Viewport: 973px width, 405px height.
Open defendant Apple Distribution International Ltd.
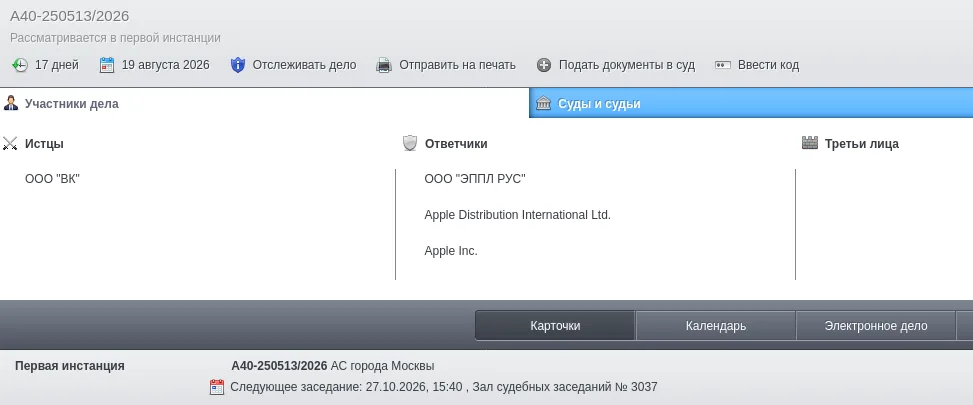click(518, 215)
